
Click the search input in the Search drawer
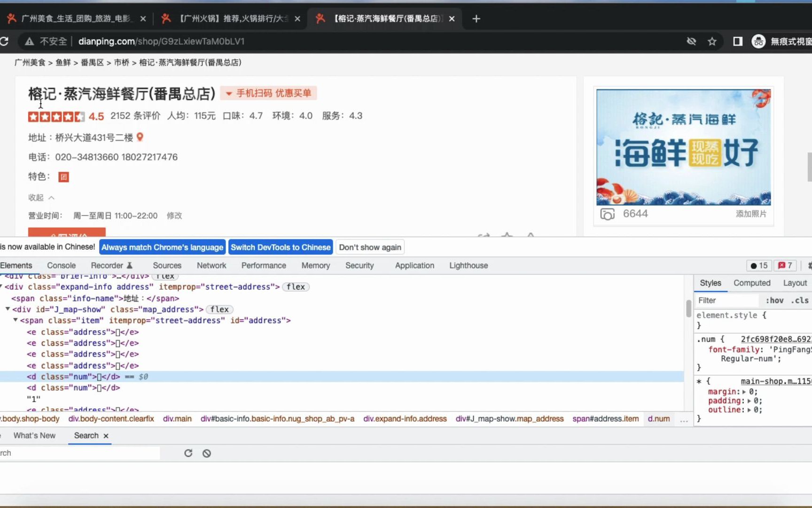pyautogui.click(x=80, y=453)
